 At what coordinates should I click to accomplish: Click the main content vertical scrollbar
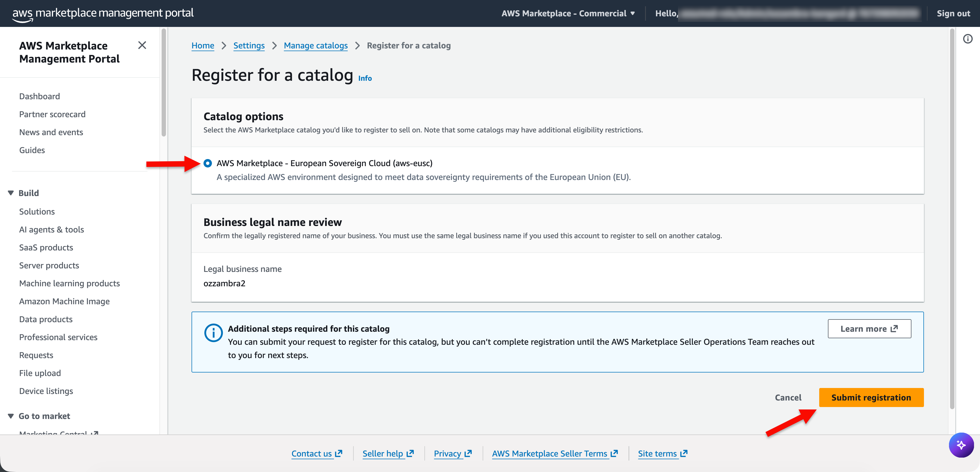952,219
